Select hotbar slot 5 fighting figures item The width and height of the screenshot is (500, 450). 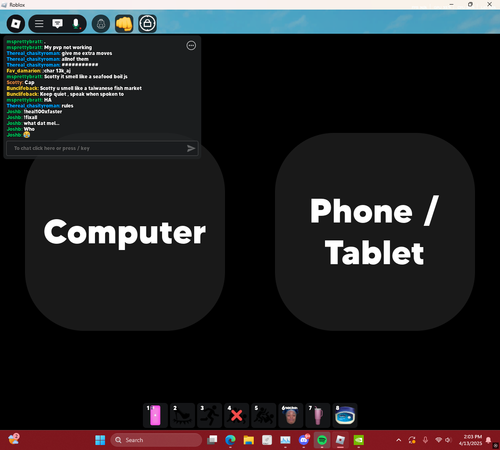pos(263,415)
